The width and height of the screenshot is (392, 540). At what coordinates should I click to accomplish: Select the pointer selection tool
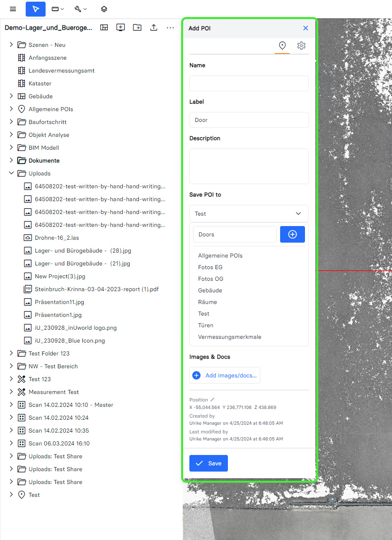[x=36, y=9]
